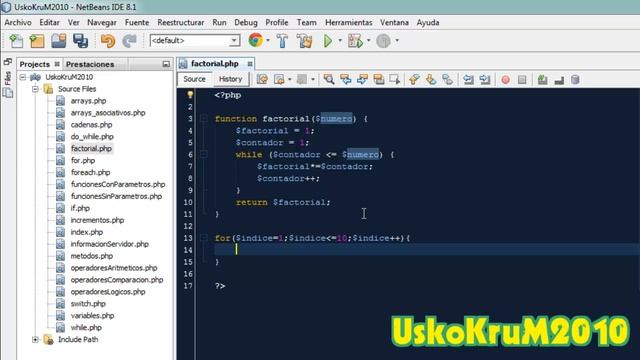Viewport: 640px width, 360px height.
Task: Click Find Next Occurrence icon
Action: [x=362, y=79]
